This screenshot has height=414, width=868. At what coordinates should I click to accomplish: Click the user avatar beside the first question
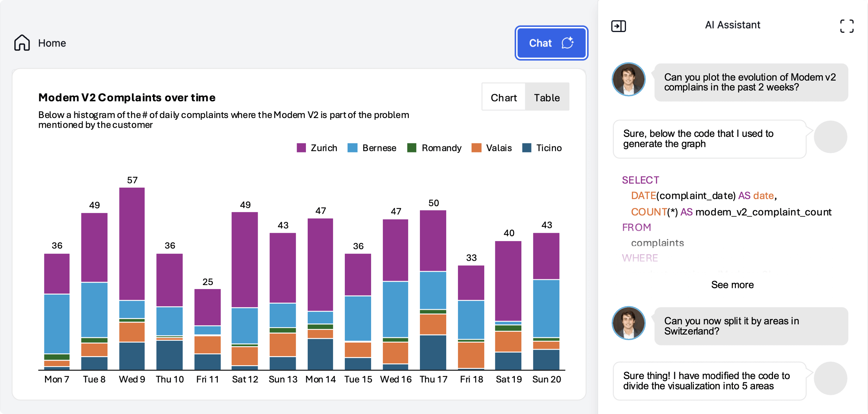coord(628,79)
